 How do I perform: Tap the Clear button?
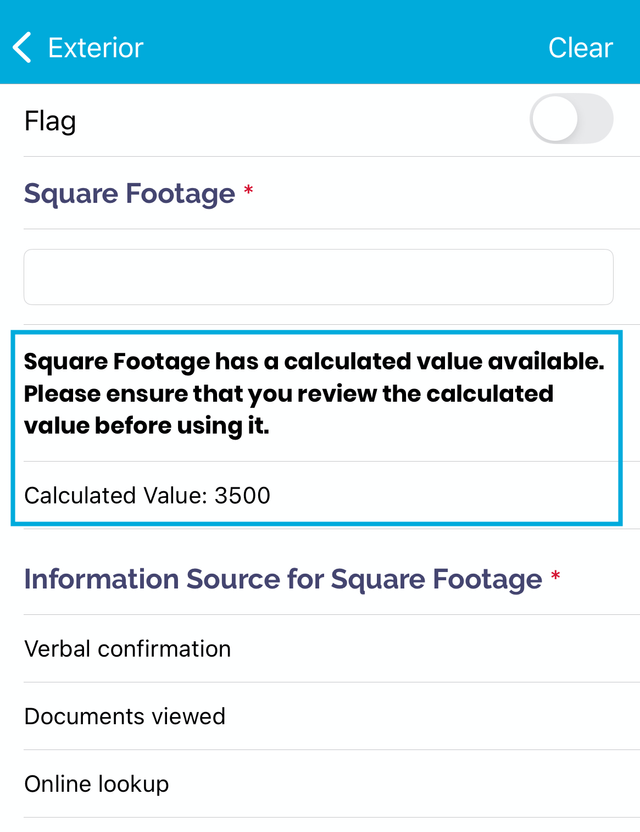(x=581, y=48)
